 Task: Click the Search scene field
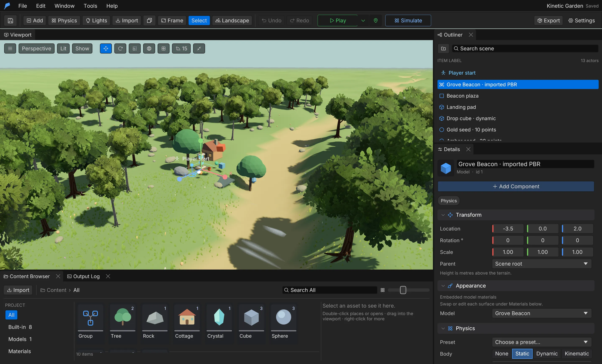(x=525, y=48)
